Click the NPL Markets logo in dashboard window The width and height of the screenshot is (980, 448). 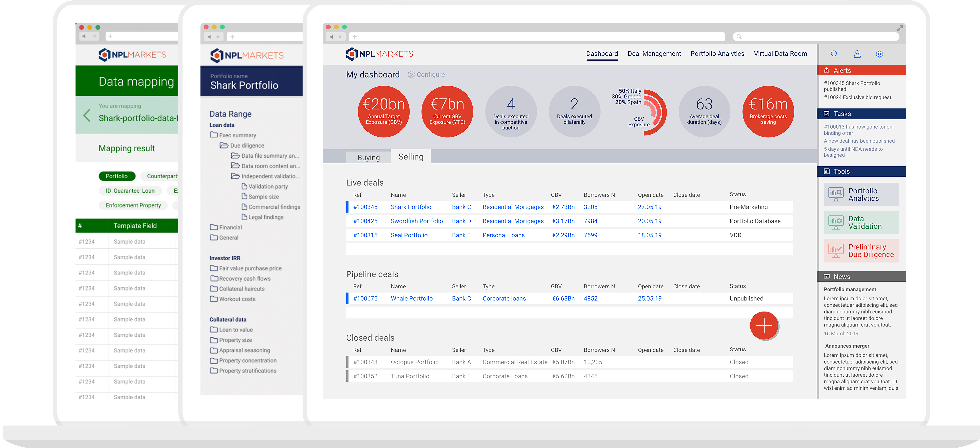[x=379, y=54]
